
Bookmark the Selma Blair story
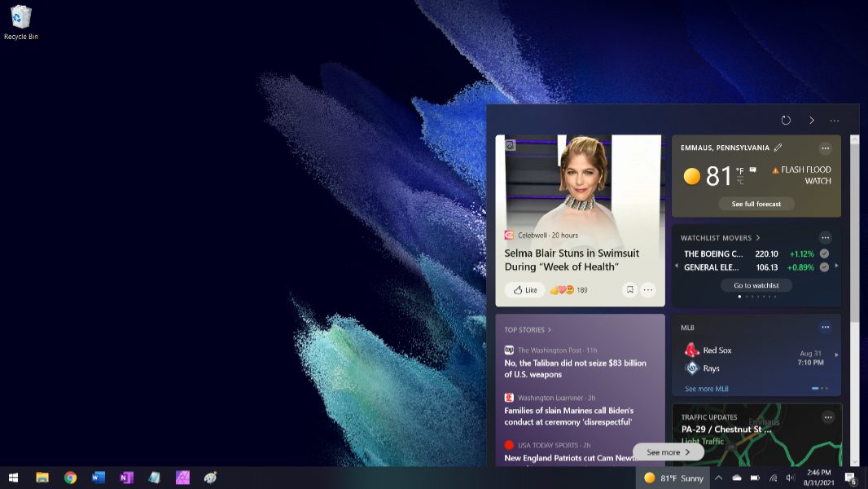[x=629, y=289]
